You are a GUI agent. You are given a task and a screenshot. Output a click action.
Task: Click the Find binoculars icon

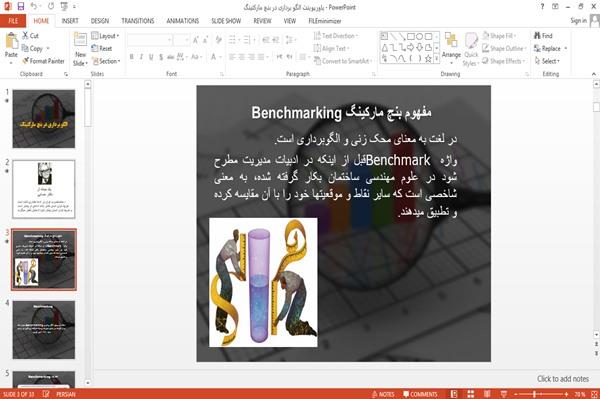(x=537, y=36)
